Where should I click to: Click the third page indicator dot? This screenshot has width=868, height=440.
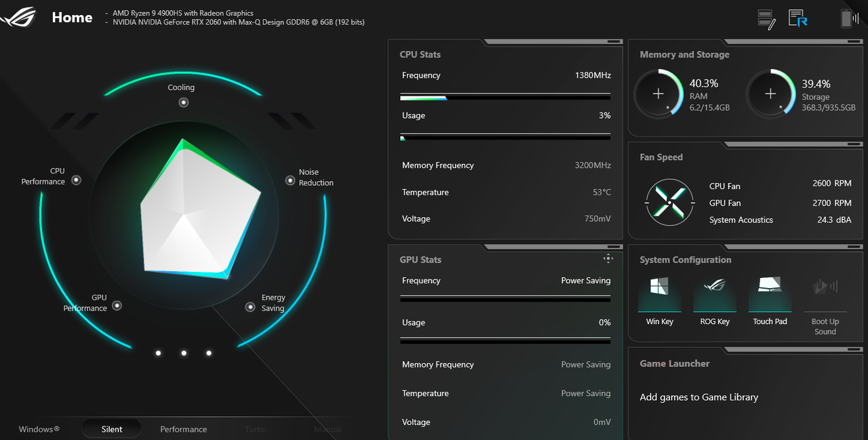click(209, 353)
